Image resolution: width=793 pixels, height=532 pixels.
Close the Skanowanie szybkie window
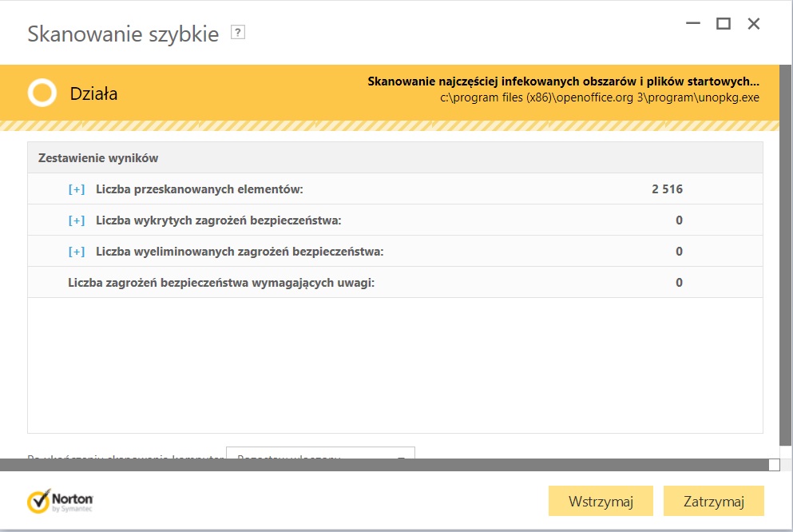[753, 24]
